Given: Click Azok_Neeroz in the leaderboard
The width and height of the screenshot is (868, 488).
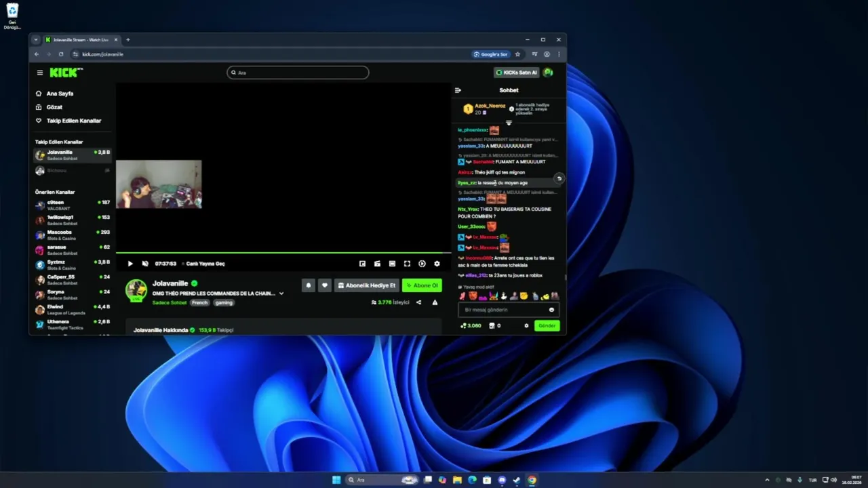Looking at the screenshot, I should [490, 106].
